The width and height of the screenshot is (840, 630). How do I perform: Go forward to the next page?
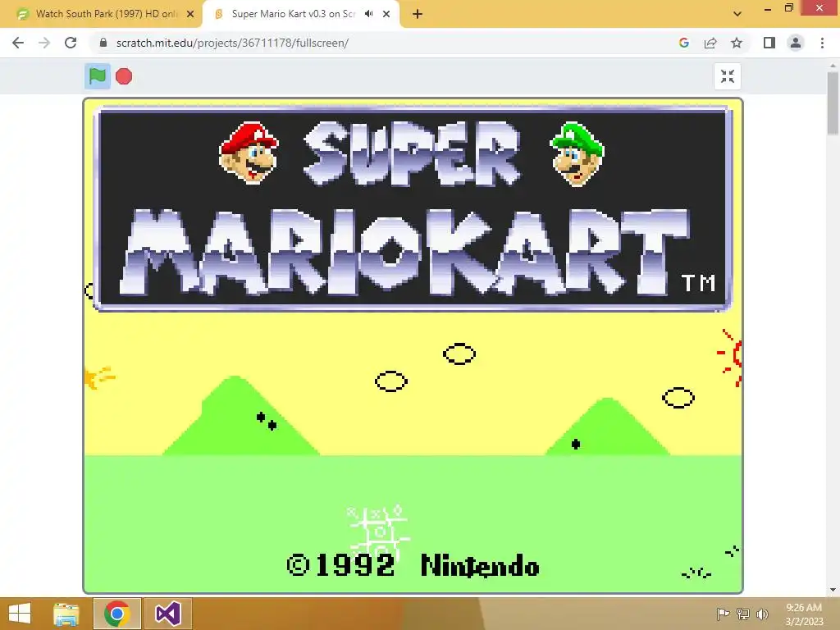point(44,43)
